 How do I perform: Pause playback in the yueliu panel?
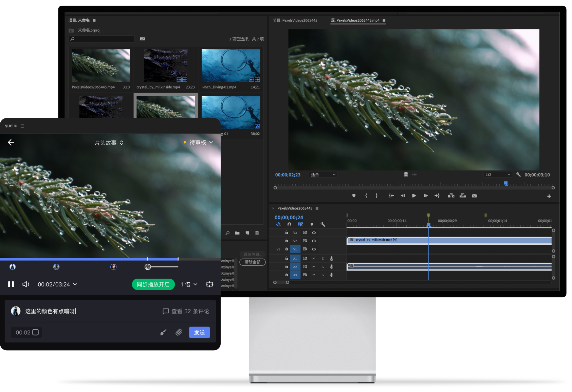click(x=11, y=284)
